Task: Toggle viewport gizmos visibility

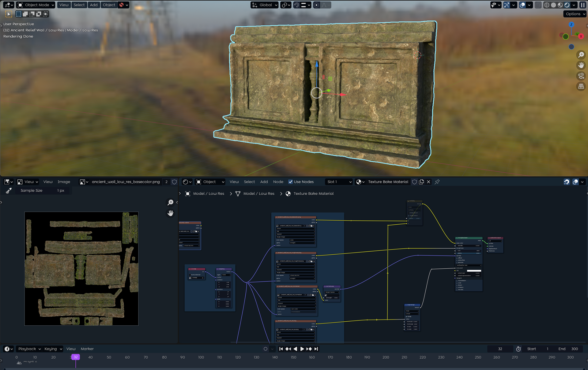Action: pos(507,5)
